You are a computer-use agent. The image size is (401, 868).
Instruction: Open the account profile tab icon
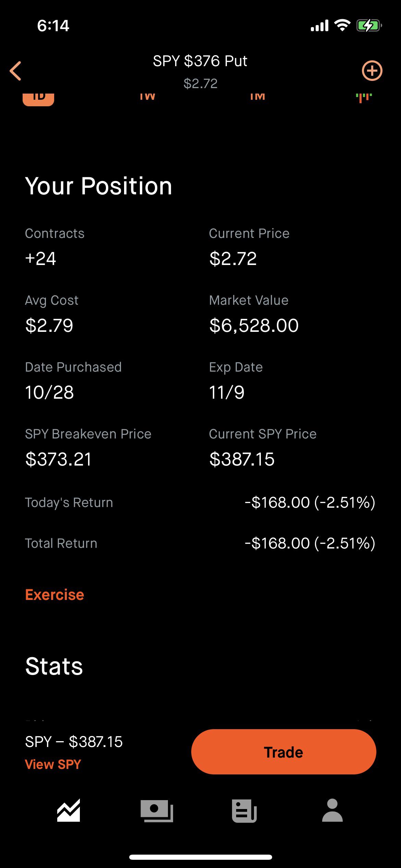point(332,810)
